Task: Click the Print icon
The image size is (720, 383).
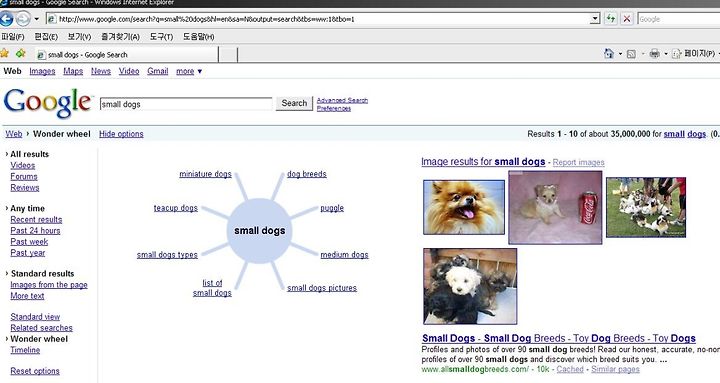Action: click(654, 54)
